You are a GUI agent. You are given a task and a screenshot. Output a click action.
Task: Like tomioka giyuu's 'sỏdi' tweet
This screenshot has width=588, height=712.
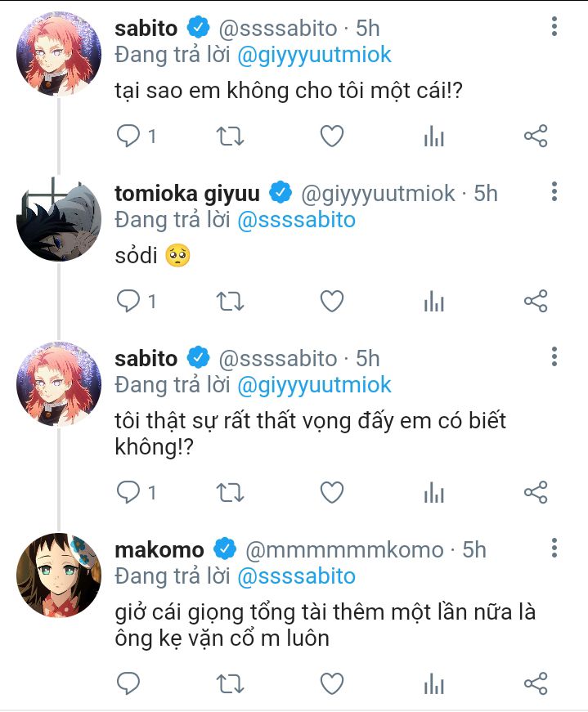coord(332,302)
